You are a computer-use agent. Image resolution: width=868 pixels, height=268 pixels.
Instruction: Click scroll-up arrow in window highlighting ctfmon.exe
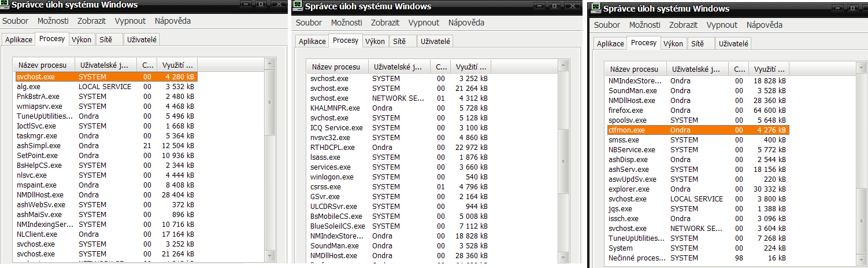point(862,67)
